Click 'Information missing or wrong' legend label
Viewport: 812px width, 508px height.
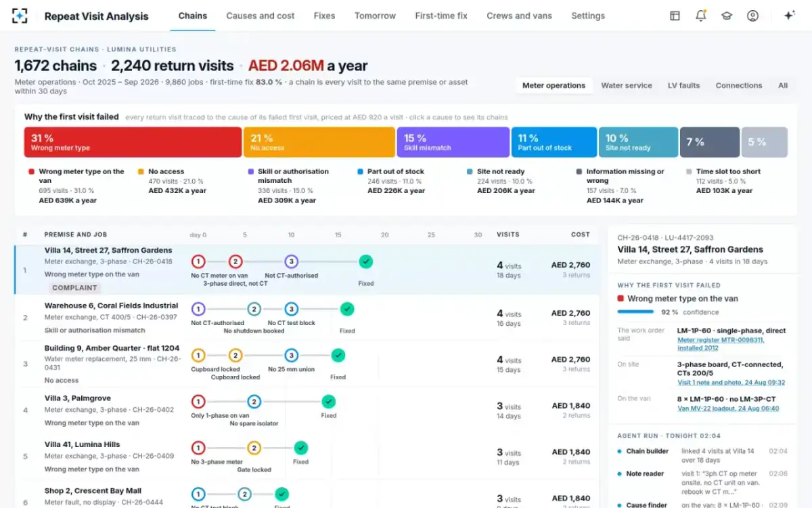pyautogui.click(x=625, y=176)
